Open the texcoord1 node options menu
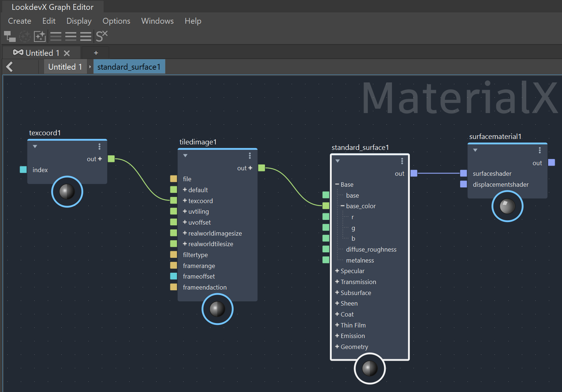The width and height of the screenshot is (562, 392). [99, 146]
